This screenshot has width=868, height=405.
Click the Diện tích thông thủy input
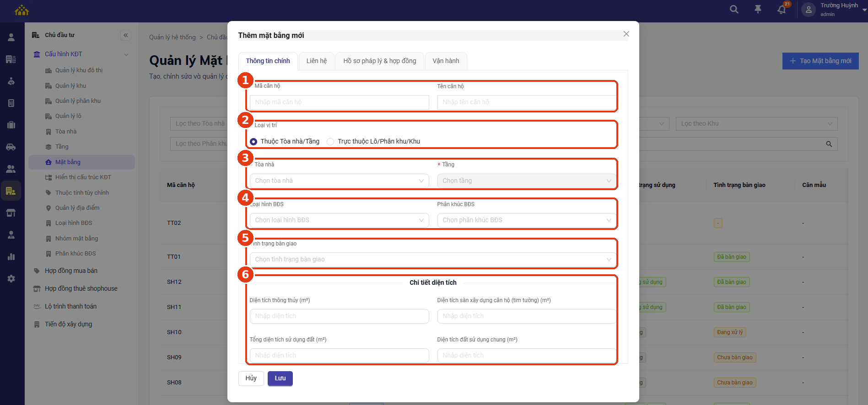pos(340,316)
